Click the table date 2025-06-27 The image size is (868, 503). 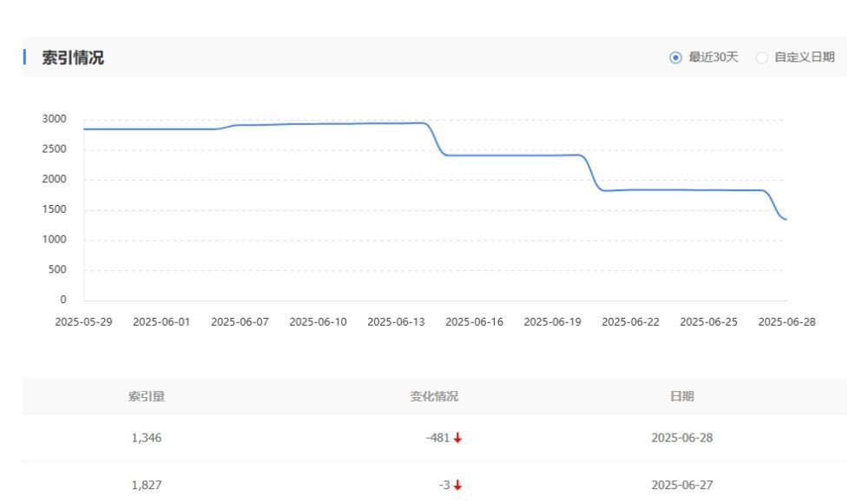[x=682, y=485]
